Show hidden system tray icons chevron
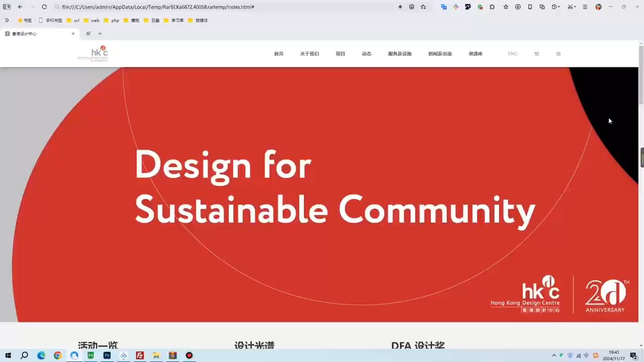This screenshot has height=362, width=644. click(554, 355)
